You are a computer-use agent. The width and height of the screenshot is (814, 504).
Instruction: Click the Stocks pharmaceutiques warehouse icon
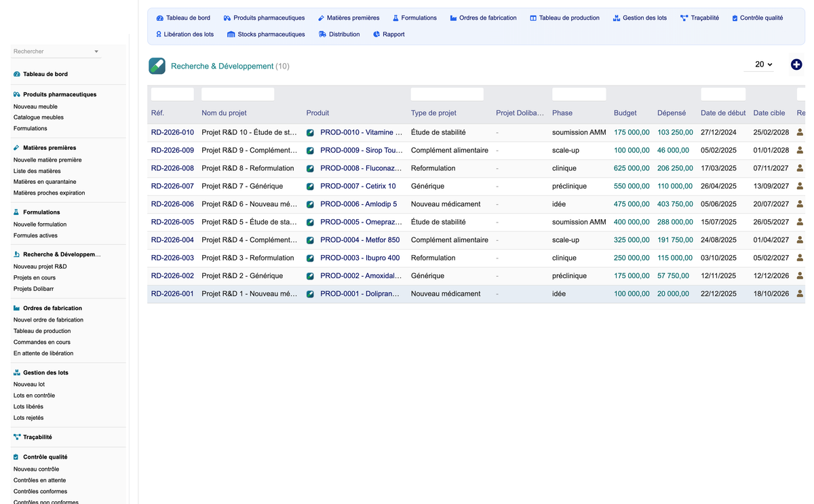click(231, 35)
